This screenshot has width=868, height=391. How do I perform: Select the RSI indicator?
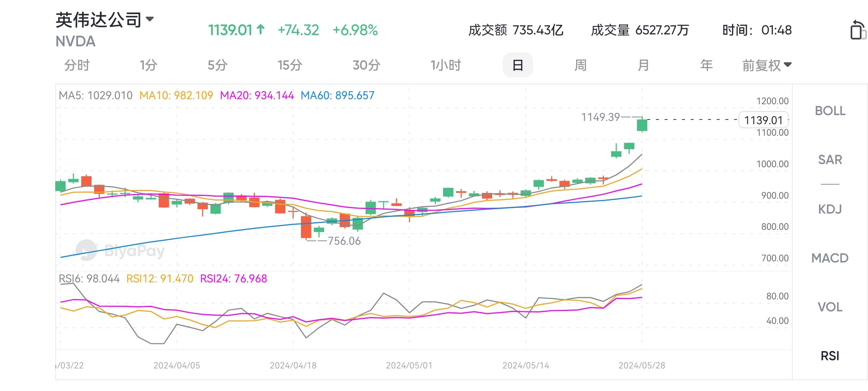click(x=830, y=356)
